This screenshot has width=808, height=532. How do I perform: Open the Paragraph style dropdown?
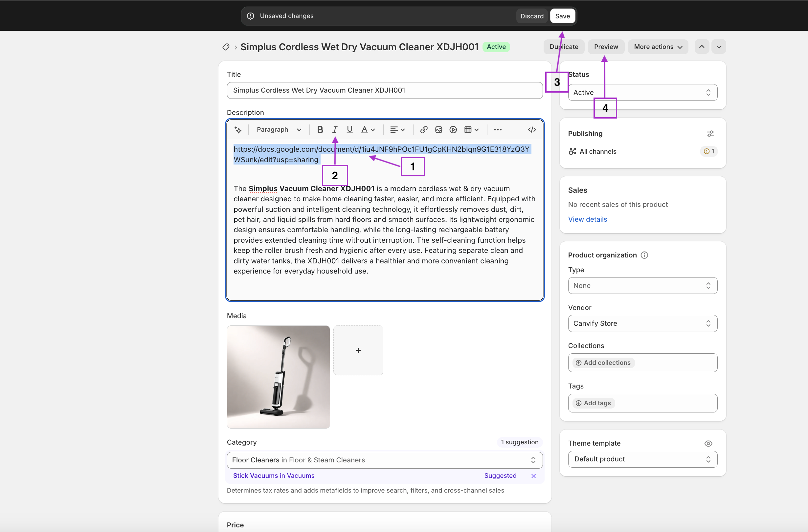279,130
